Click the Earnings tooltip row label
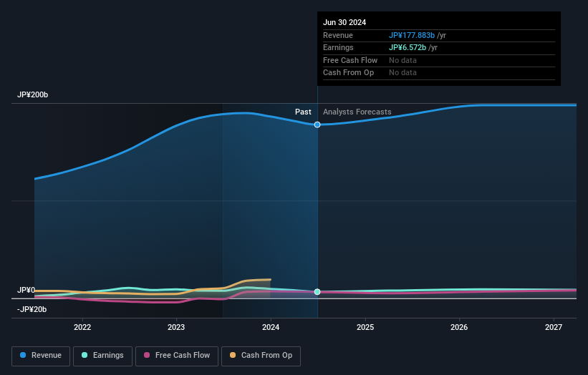The width and height of the screenshot is (588, 375). pos(338,47)
